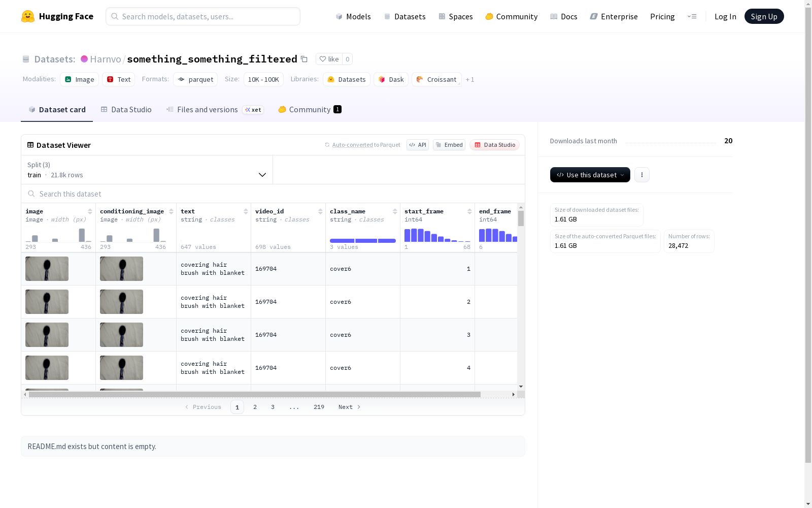Focus the main search models field

pos(203,16)
